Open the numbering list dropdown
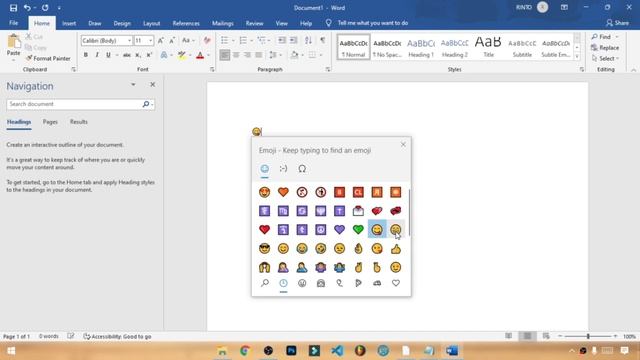The width and height of the screenshot is (640, 360). pyautogui.click(x=251, y=40)
